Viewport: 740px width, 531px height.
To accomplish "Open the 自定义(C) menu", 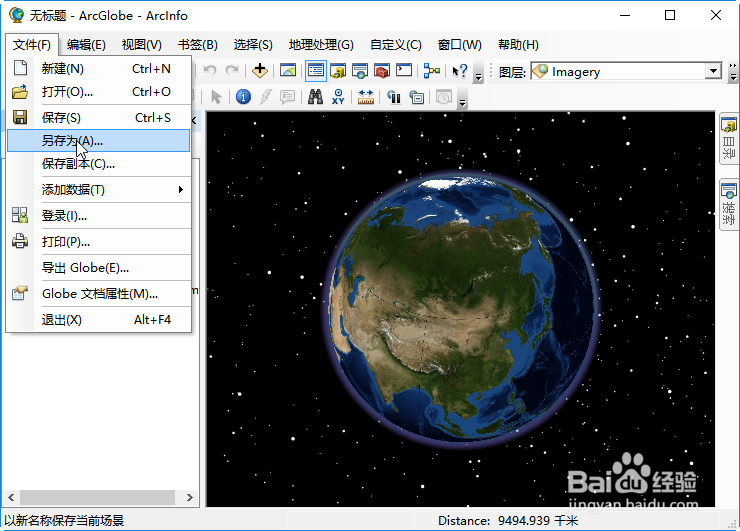I will [x=395, y=45].
